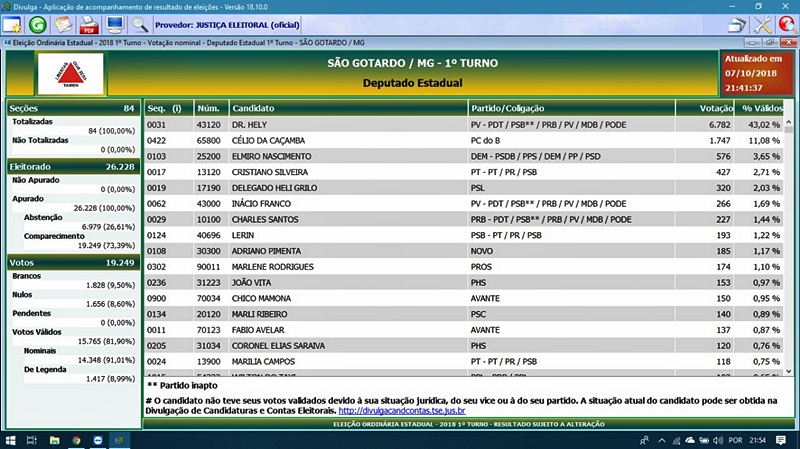The height and width of the screenshot is (449, 800).
Task: Open the Windows Start menu
Action: tap(11, 440)
